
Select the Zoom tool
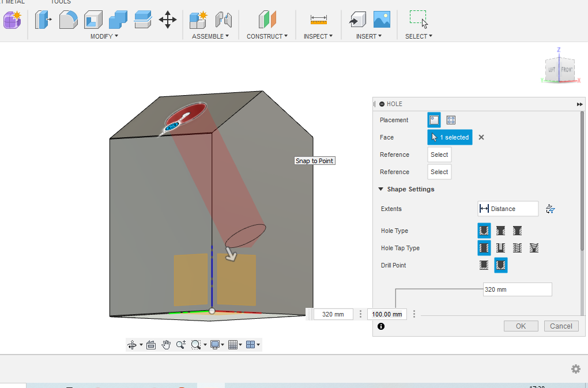(x=181, y=345)
